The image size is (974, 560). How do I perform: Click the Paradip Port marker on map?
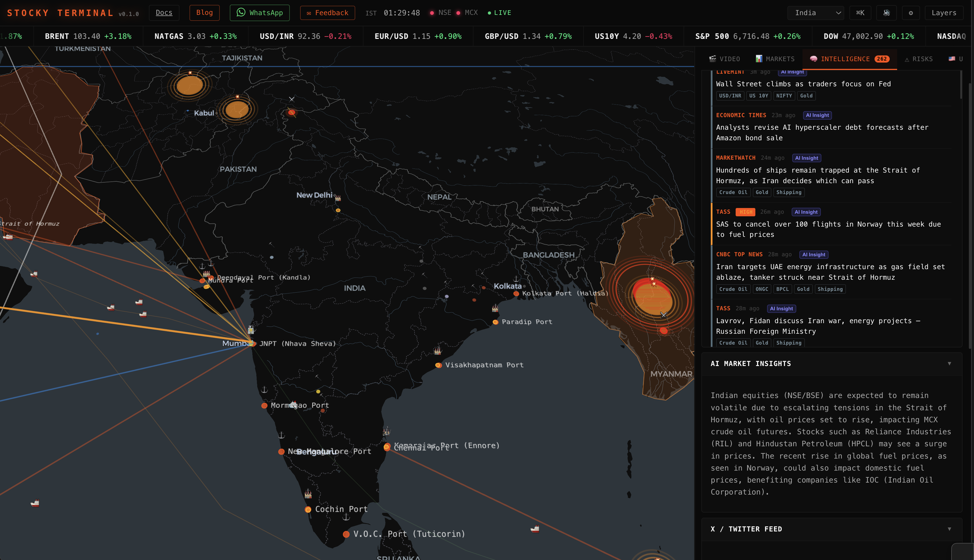pyautogui.click(x=496, y=322)
